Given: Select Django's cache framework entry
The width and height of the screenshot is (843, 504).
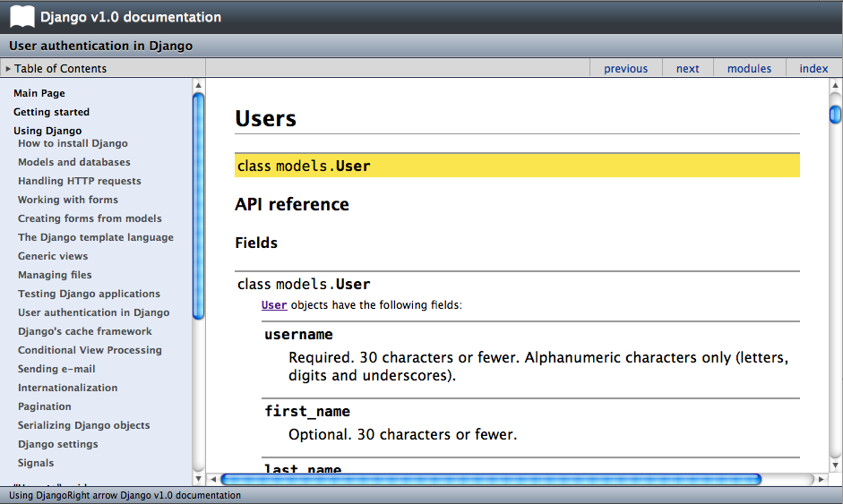Looking at the screenshot, I should [x=85, y=331].
